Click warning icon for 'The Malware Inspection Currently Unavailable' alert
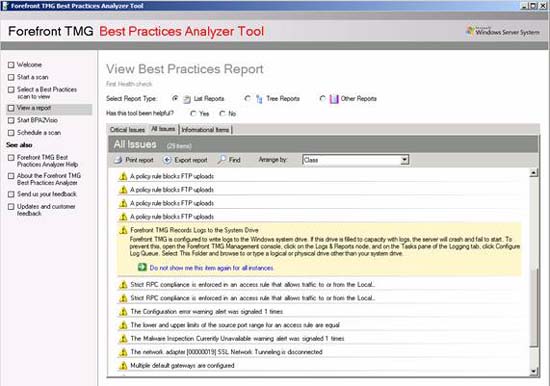This screenshot has width=550, height=386. point(123,339)
